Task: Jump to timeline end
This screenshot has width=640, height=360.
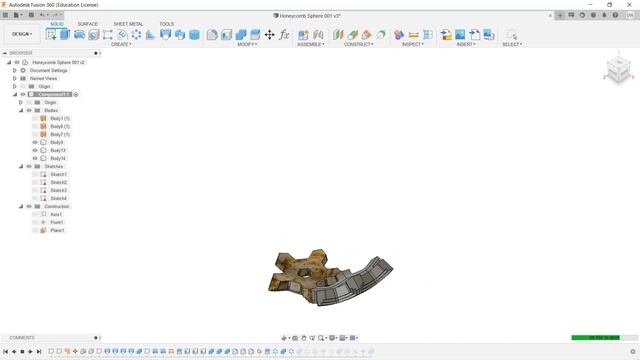Action: (x=39, y=351)
